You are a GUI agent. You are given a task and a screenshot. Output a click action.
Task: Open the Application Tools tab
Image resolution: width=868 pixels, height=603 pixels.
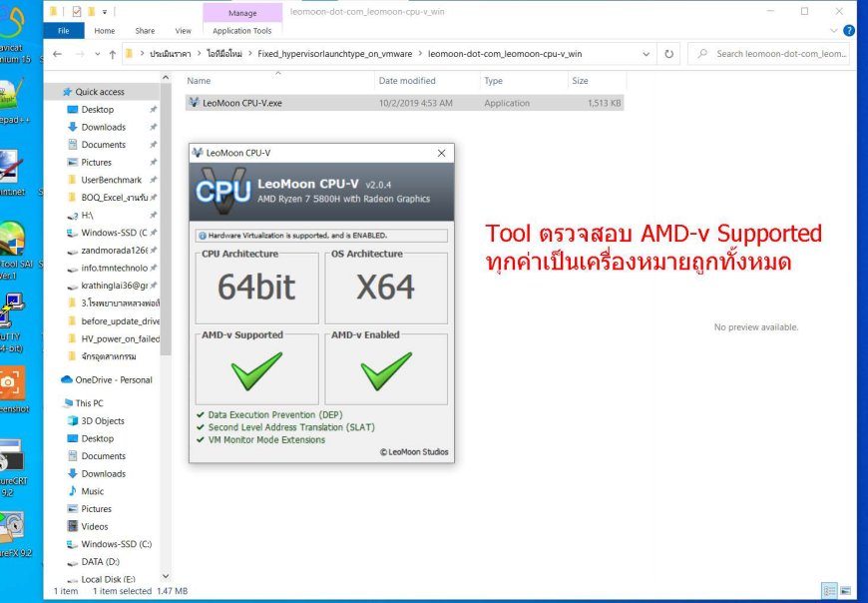click(241, 31)
